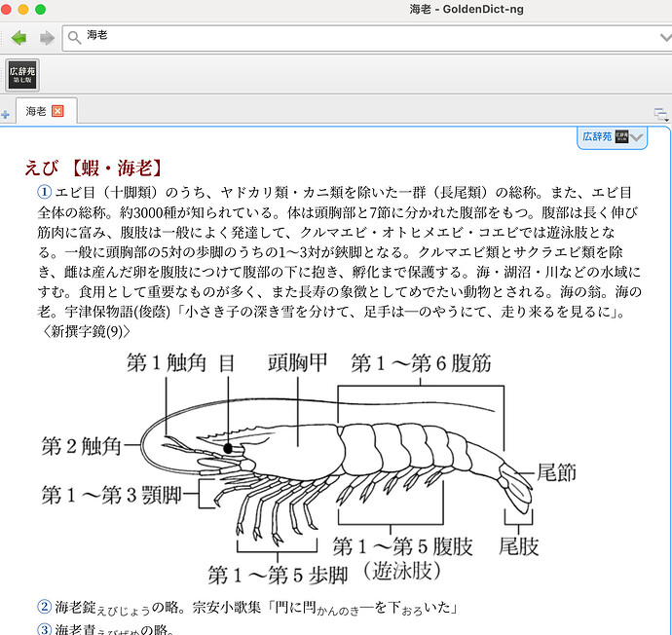672x635 pixels.
Task: Click the shrimp anatomy diagram
Action: tap(309, 468)
